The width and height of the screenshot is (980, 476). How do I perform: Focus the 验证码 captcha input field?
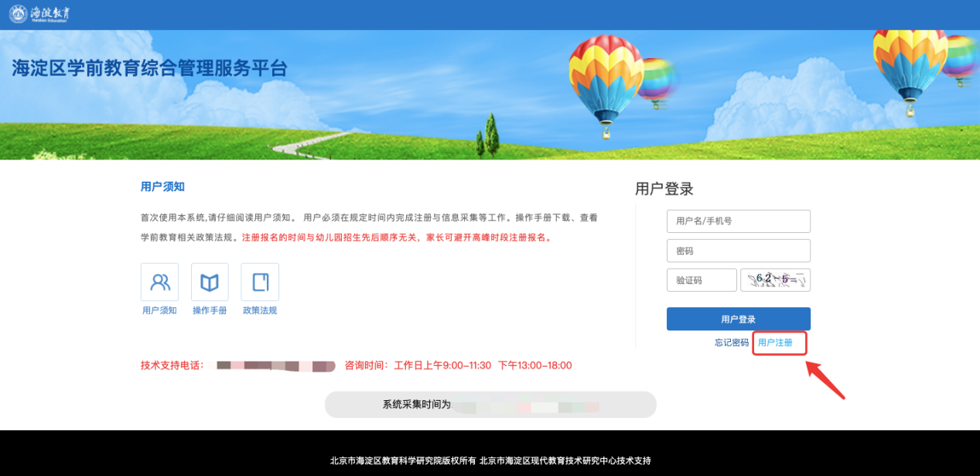702,280
